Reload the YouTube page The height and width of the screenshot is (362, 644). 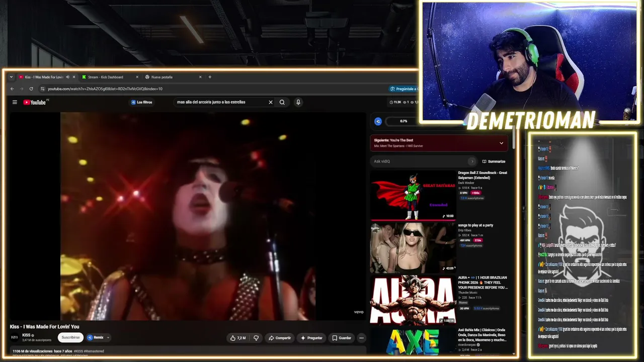point(31,89)
